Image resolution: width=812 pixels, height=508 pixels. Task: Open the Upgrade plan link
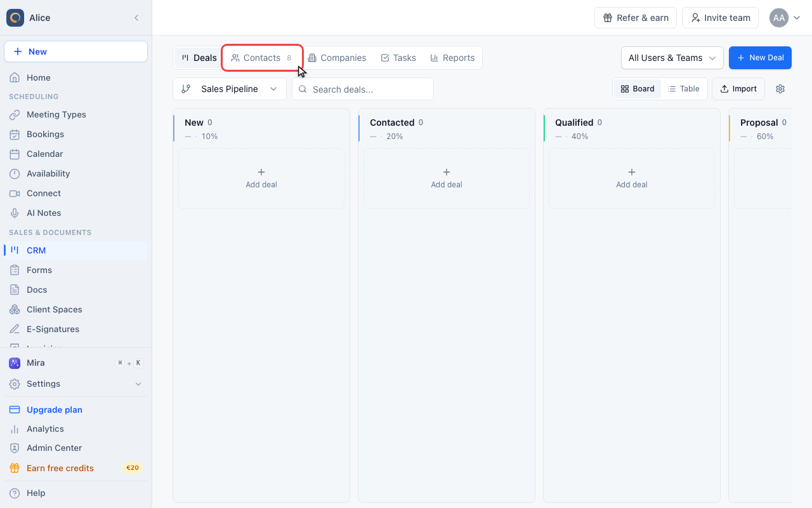click(x=55, y=410)
